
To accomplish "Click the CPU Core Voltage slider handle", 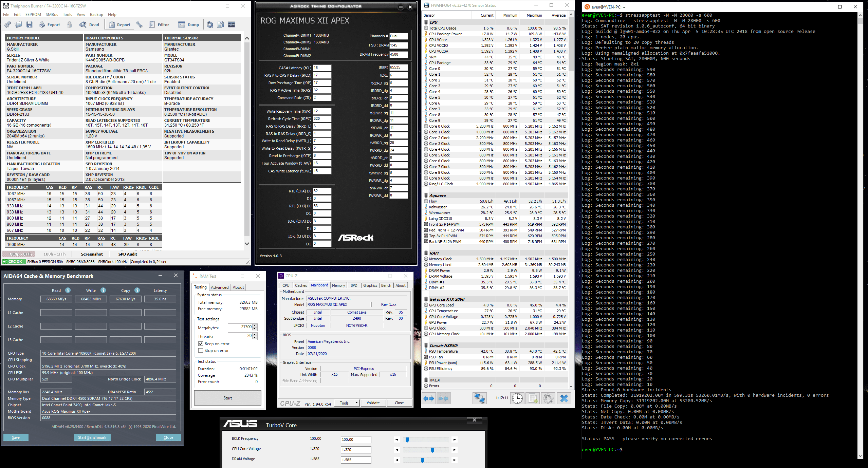I will coord(432,450).
